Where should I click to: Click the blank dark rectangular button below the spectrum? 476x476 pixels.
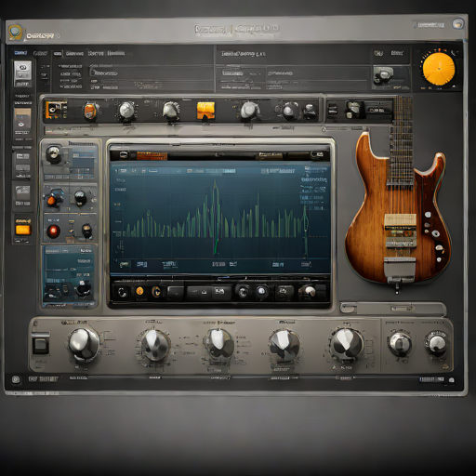point(176,293)
